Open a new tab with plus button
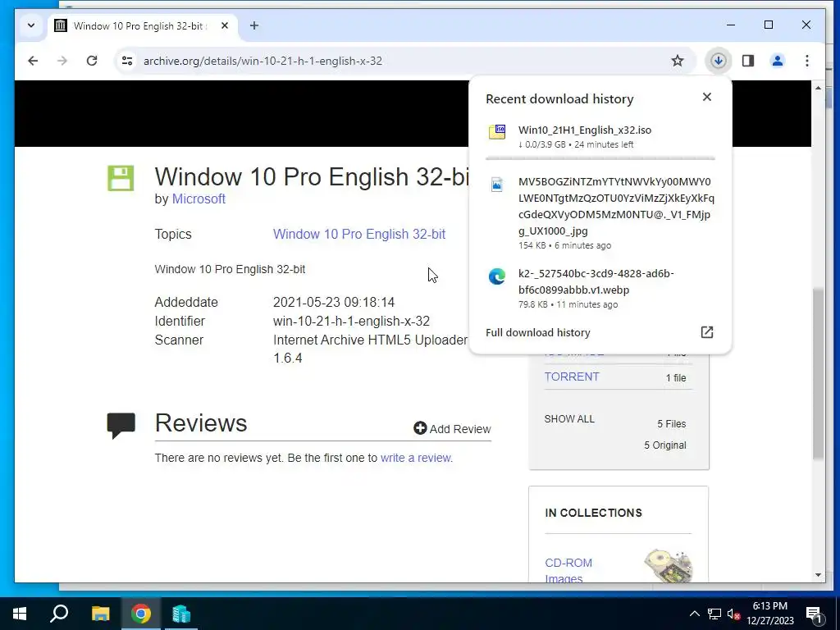840x630 pixels. (254, 25)
